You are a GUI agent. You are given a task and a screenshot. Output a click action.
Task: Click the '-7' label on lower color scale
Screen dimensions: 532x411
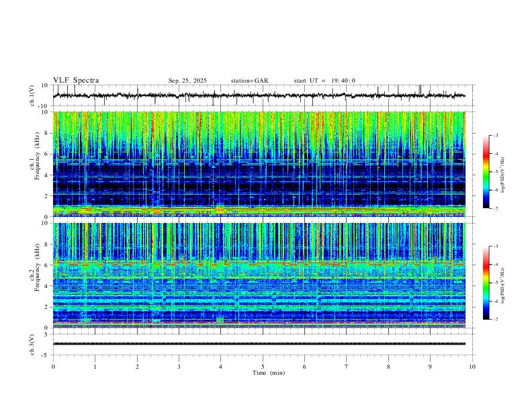(x=495, y=320)
